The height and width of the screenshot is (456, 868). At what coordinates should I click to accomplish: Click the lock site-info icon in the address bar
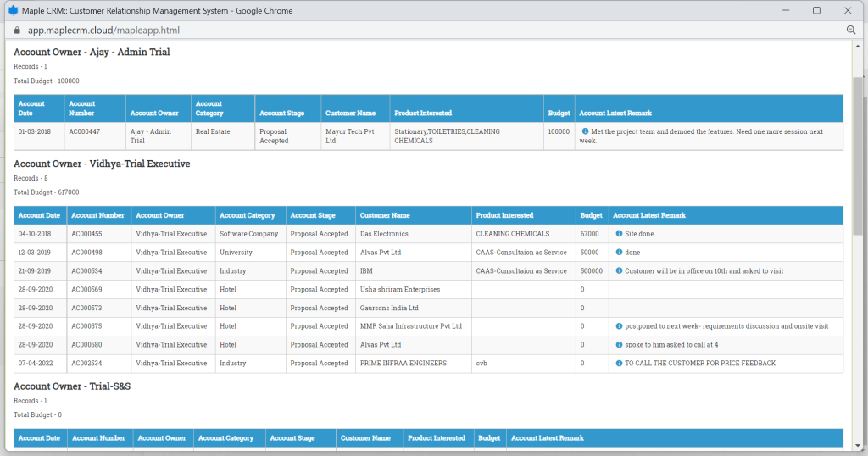(17, 30)
